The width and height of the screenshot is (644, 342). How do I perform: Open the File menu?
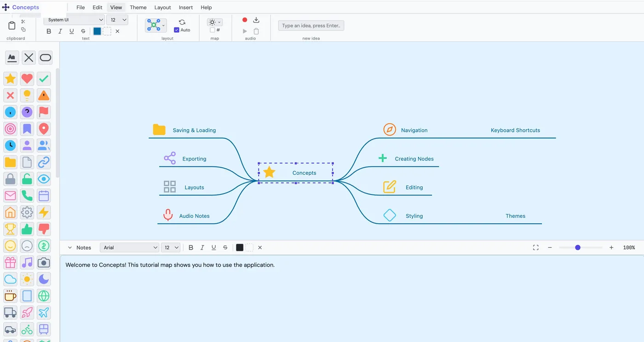point(80,7)
